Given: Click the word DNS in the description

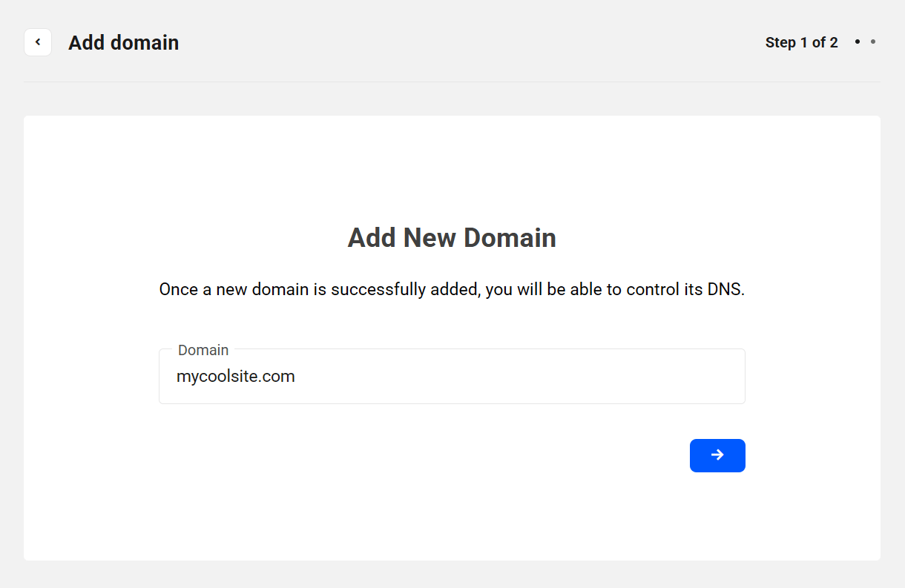Looking at the screenshot, I should 726,289.
